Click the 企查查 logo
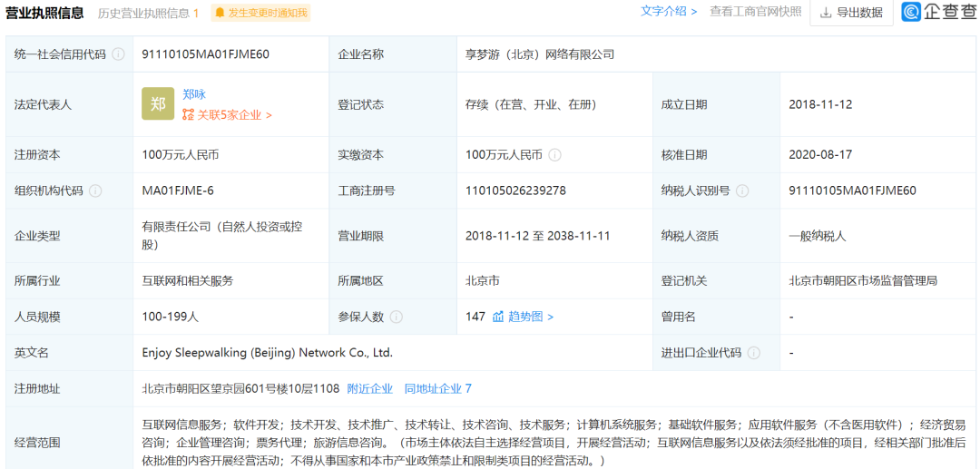 937,12
